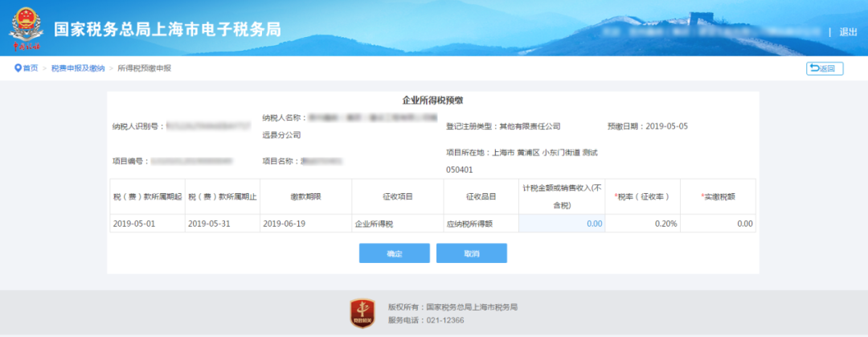Click the red shield badge in footer
The height and width of the screenshot is (337, 868).
(x=362, y=313)
